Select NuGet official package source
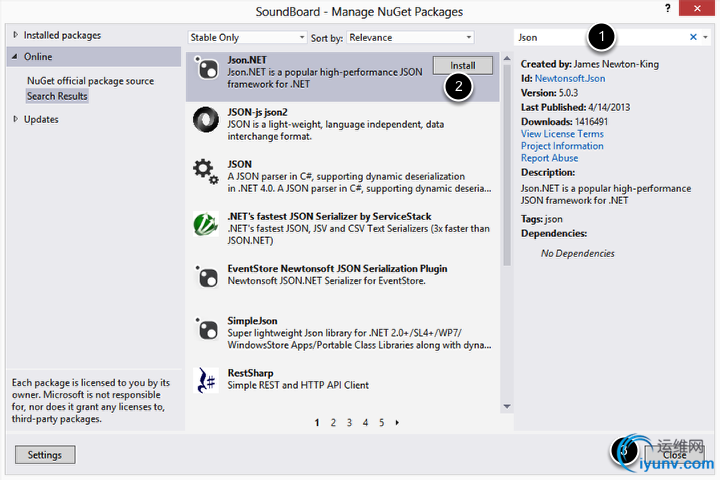 pos(90,81)
